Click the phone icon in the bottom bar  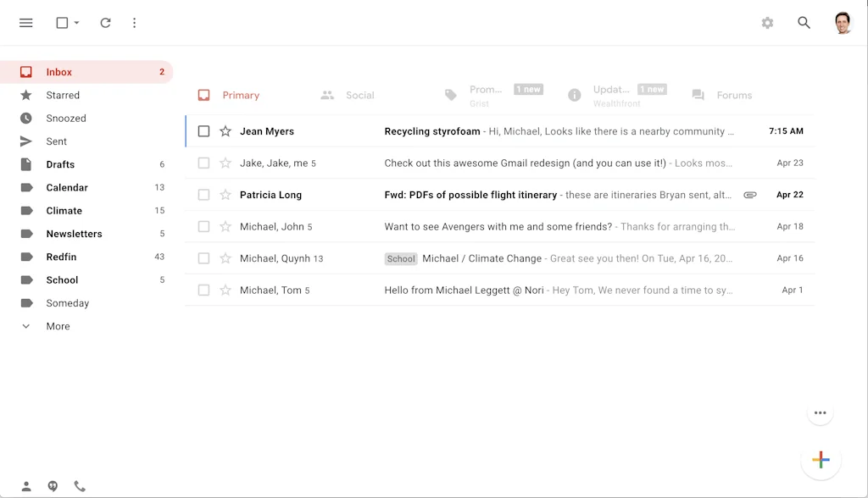coord(80,486)
